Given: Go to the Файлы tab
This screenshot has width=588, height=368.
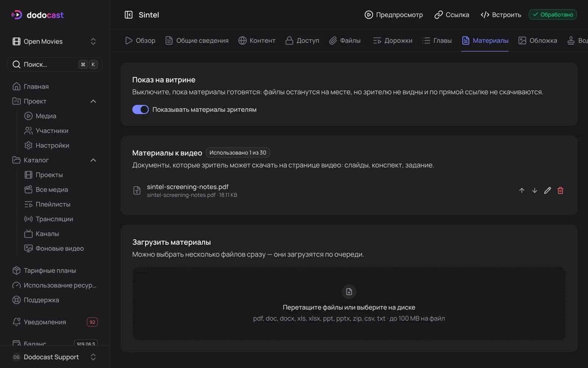Looking at the screenshot, I should (345, 40).
